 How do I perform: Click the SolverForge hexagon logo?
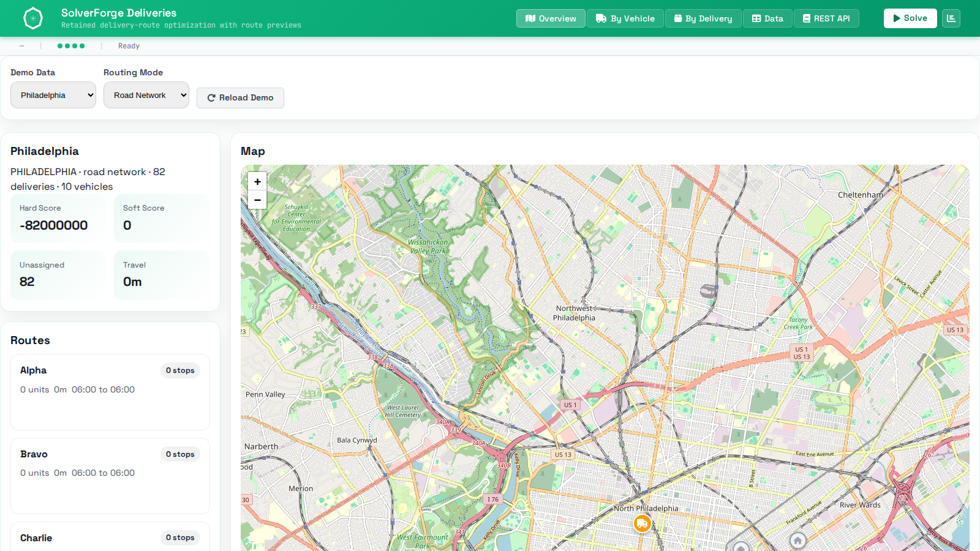(x=33, y=18)
